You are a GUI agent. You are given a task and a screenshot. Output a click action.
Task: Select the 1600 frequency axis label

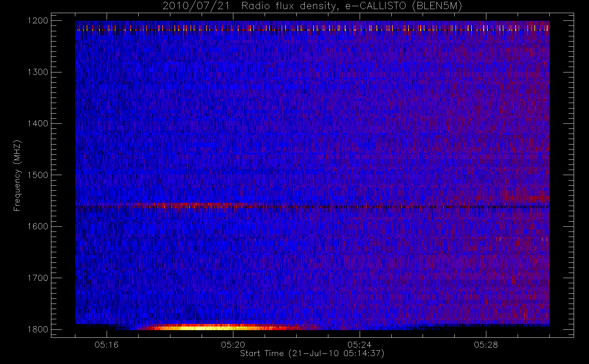coord(38,226)
